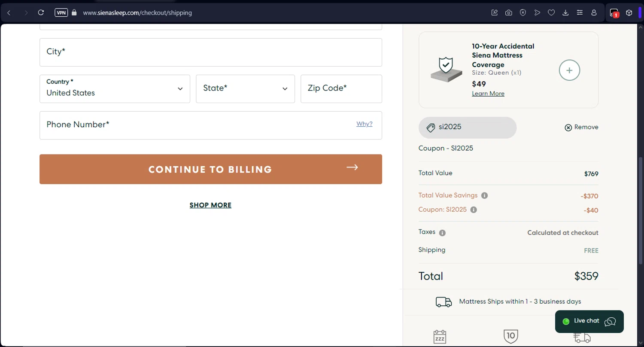644x347 pixels.
Task: Open the Live chat widget
Action: [589, 322]
